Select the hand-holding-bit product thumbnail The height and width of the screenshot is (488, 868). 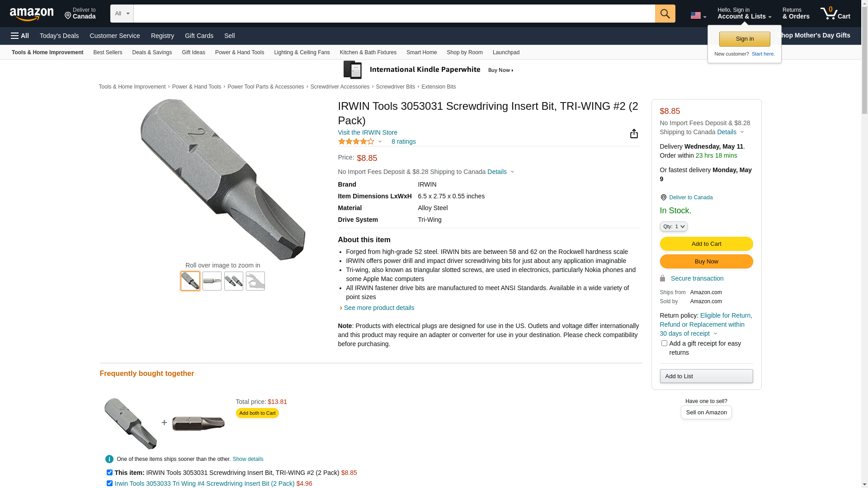[255, 281]
